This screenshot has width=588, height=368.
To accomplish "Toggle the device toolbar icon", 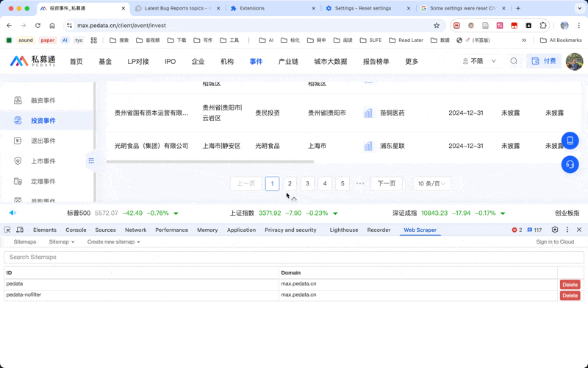I will click(x=20, y=230).
